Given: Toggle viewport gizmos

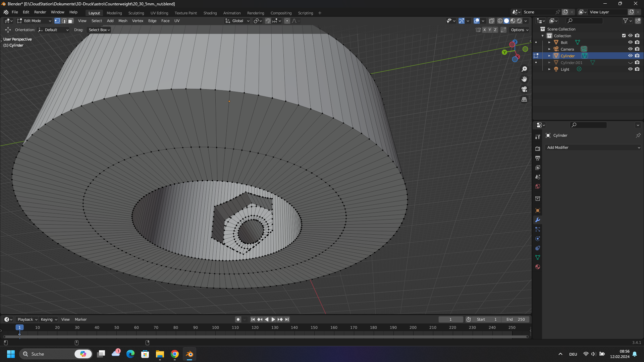Looking at the screenshot, I should pyautogui.click(x=462, y=21).
